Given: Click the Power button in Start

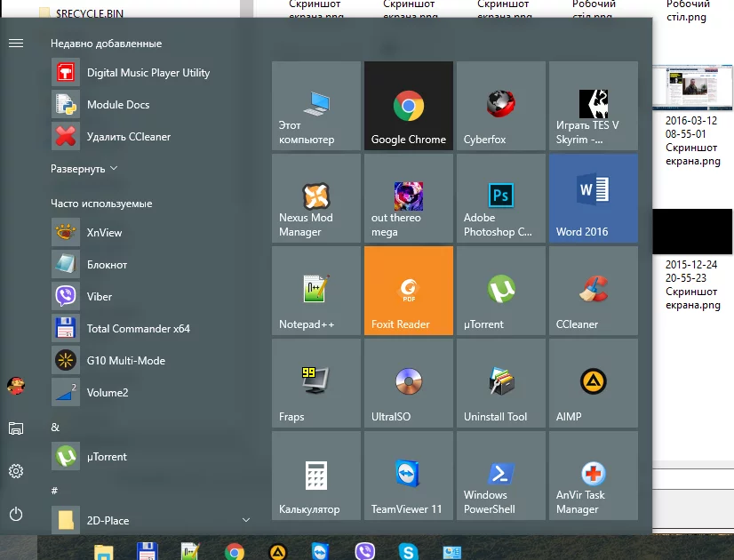Looking at the screenshot, I should point(16,514).
